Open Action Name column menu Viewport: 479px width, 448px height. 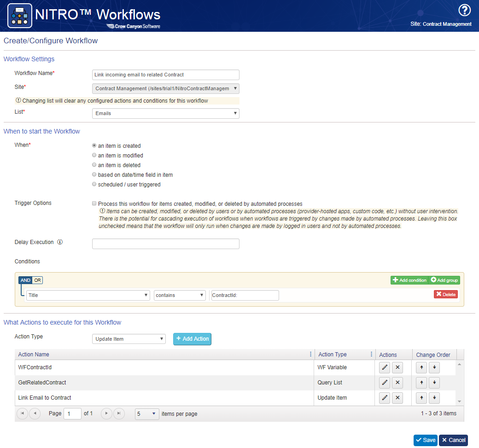pos(311,354)
